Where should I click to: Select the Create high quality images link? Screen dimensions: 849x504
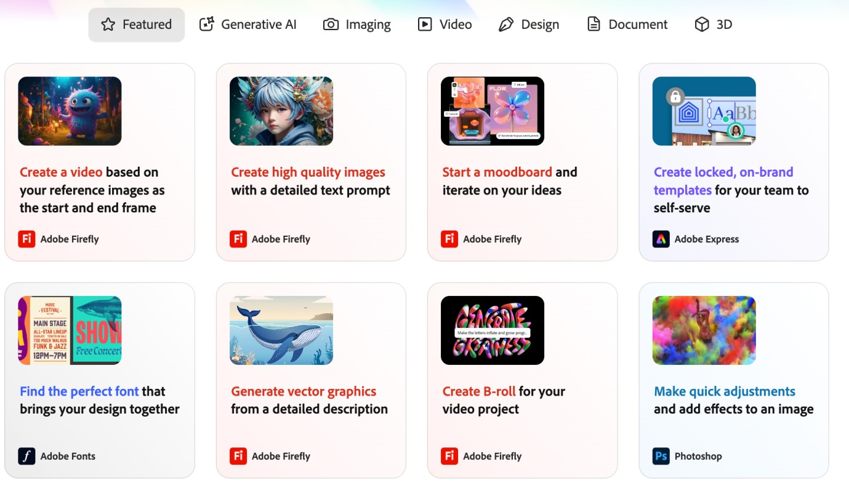[308, 172]
